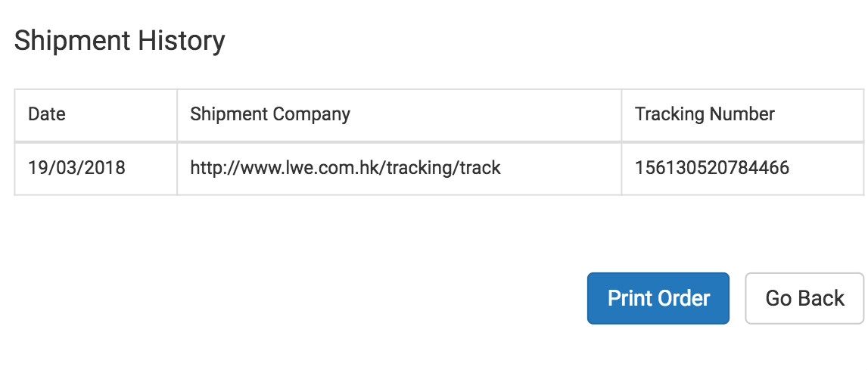Print this order using the blue button
The image size is (868, 370).
(x=658, y=298)
